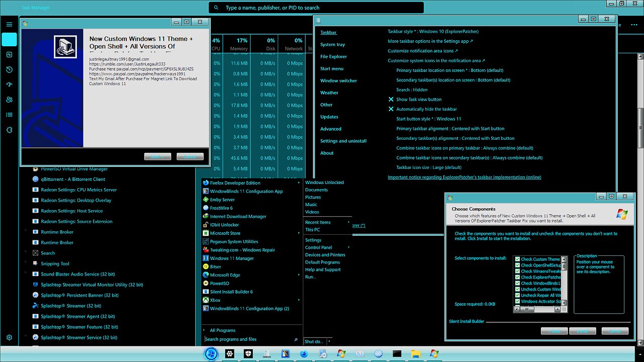Expand Xbox submenu arrow

coord(299,300)
